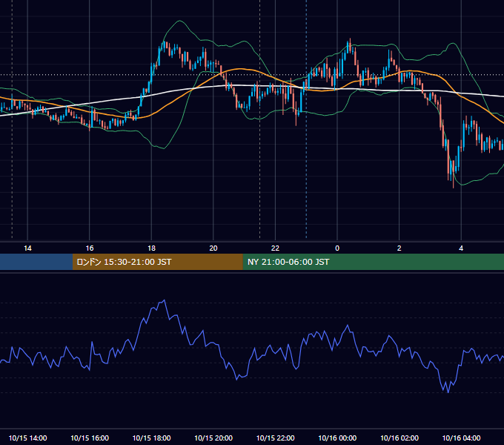Click the 10/15 16:00 date label

(90, 438)
